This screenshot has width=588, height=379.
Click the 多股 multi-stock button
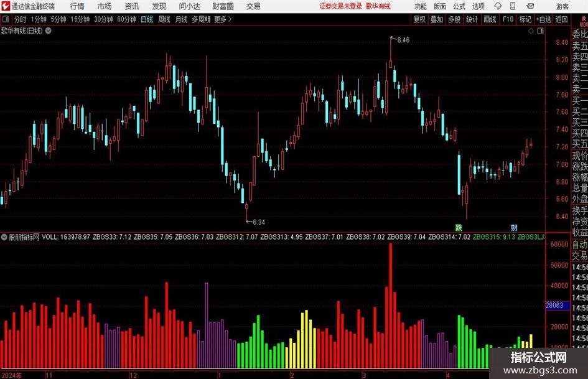[x=454, y=19]
